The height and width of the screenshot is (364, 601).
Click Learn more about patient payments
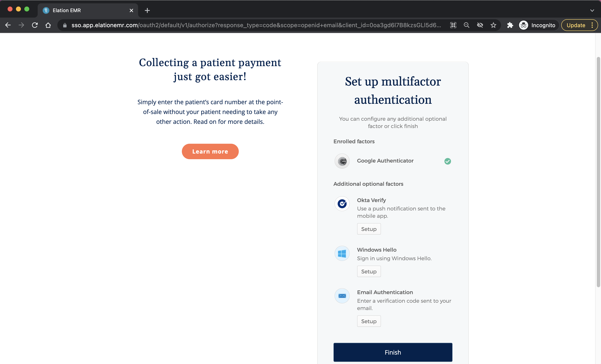[x=210, y=151]
